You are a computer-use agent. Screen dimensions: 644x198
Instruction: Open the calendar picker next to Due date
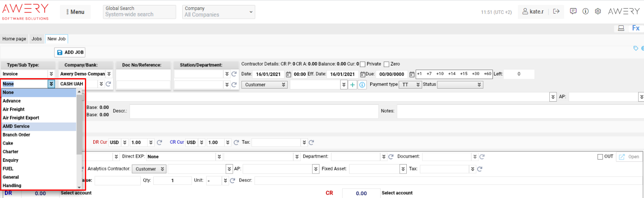[412, 74]
